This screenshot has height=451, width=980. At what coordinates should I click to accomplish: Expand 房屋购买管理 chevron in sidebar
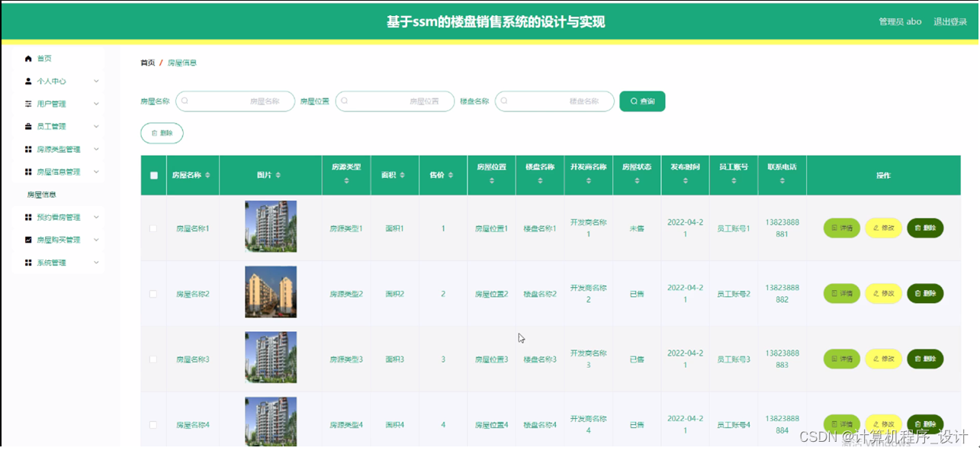(96, 240)
